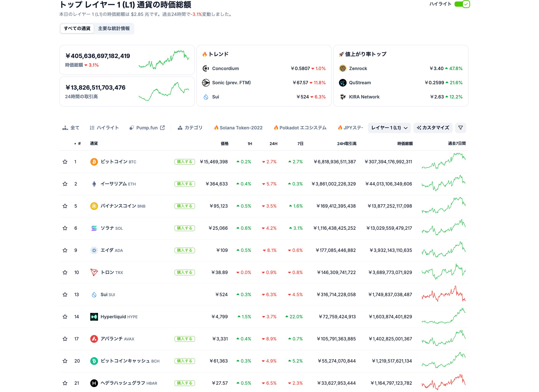Click Concordium icon in trending card
Screen dimensions: 539x392
[206, 69]
